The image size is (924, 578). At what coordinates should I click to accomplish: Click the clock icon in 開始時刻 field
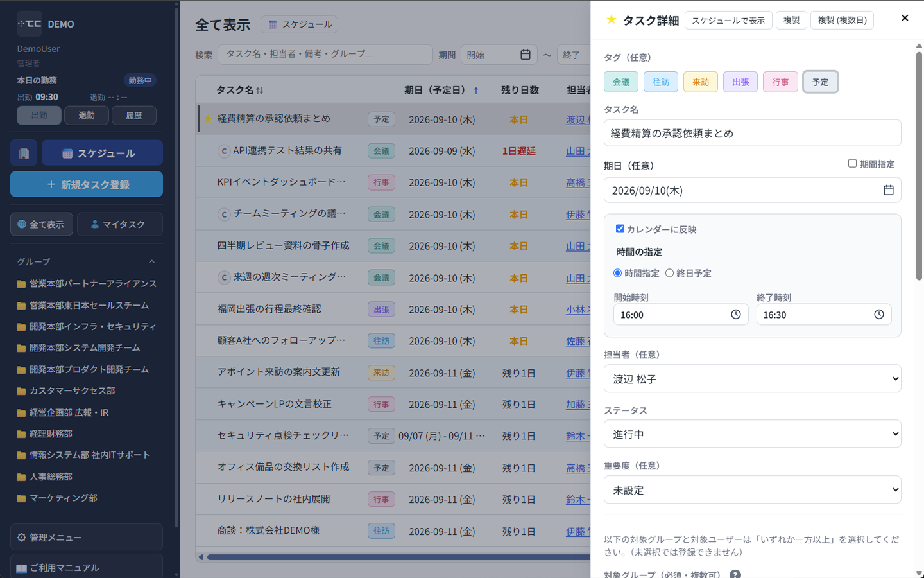pyautogui.click(x=735, y=315)
